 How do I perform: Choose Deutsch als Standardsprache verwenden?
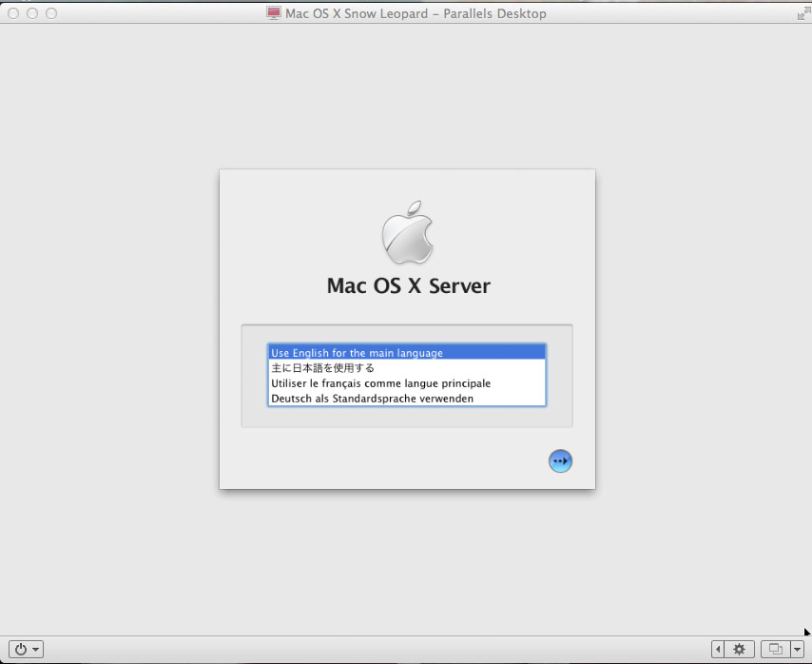pyautogui.click(x=407, y=399)
